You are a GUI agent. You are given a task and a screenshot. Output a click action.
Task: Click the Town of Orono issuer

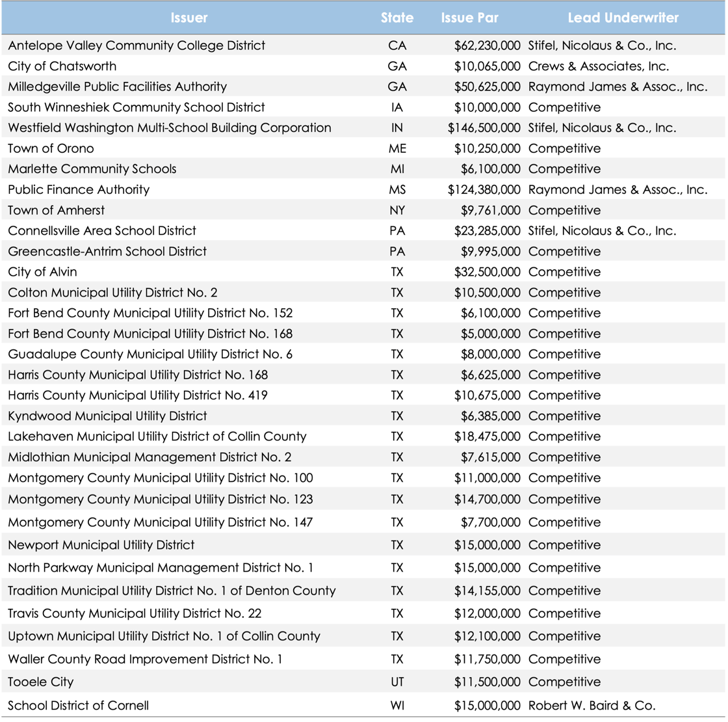tap(51, 148)
